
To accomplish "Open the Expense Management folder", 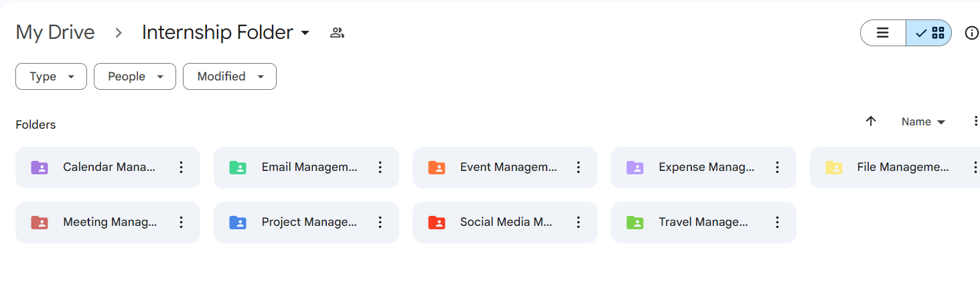I will (706, 168).
